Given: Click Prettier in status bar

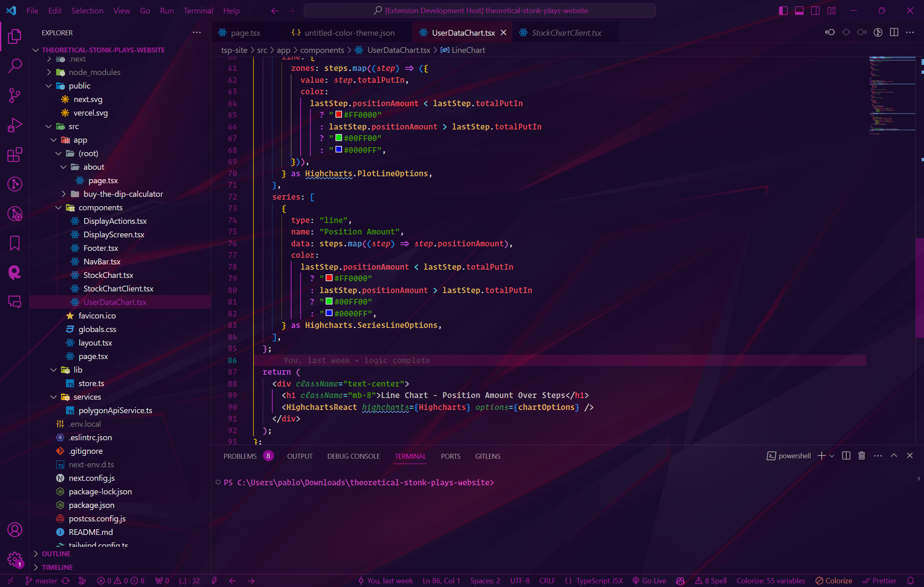Looking at the screenshot, I should coord(879,580).
